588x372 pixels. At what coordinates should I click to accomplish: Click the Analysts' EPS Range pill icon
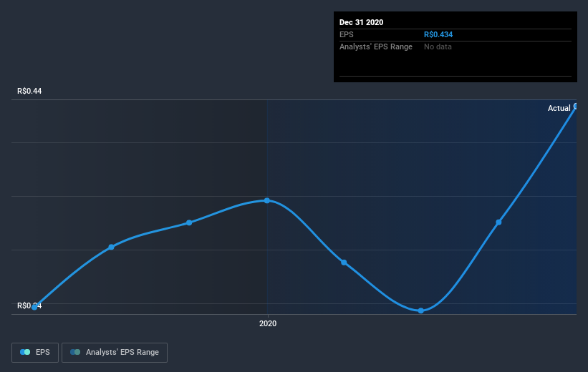click(x=75, y=352)
